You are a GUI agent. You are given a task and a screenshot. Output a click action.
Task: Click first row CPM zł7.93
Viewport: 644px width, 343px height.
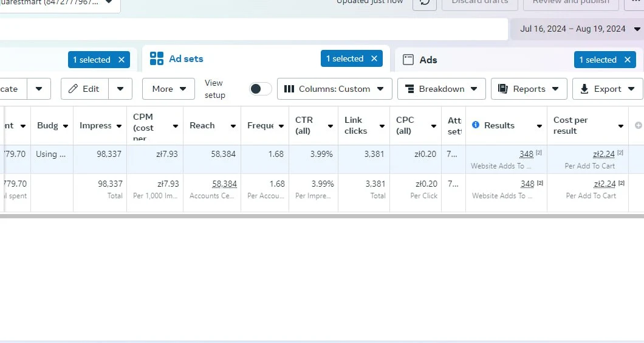coord(166,154)
